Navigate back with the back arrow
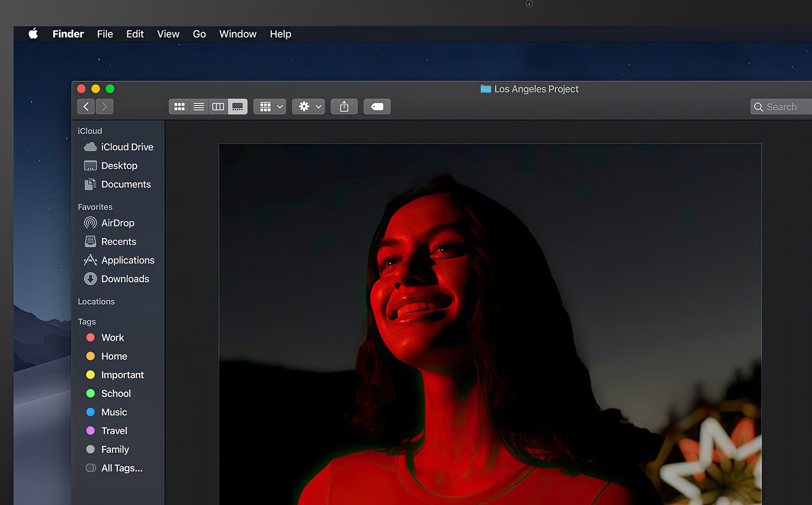The width and height of the screenshot is (812, 505). pos(86,106)
